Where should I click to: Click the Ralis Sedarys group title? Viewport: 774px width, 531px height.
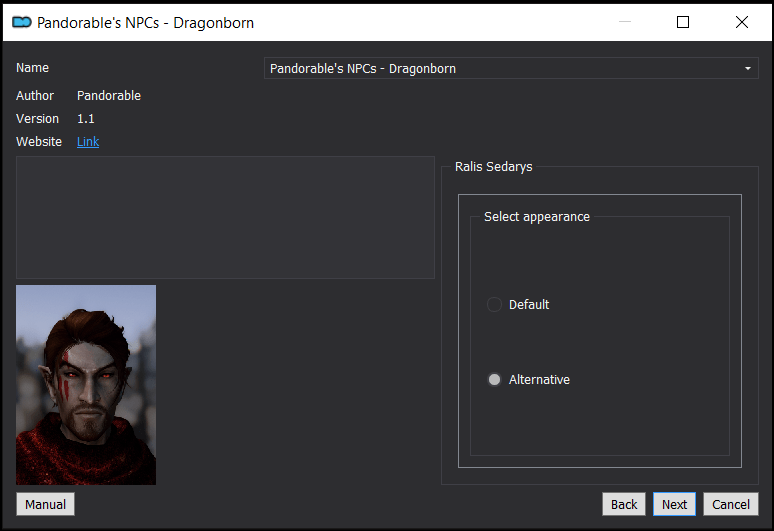pyautogui.click(x=494, y=167)
